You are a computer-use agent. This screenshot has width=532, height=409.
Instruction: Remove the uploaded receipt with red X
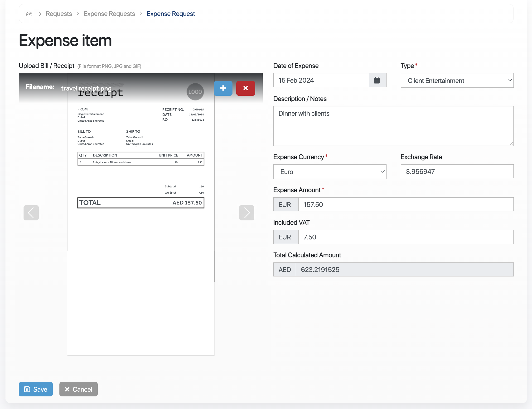point(246,88)
